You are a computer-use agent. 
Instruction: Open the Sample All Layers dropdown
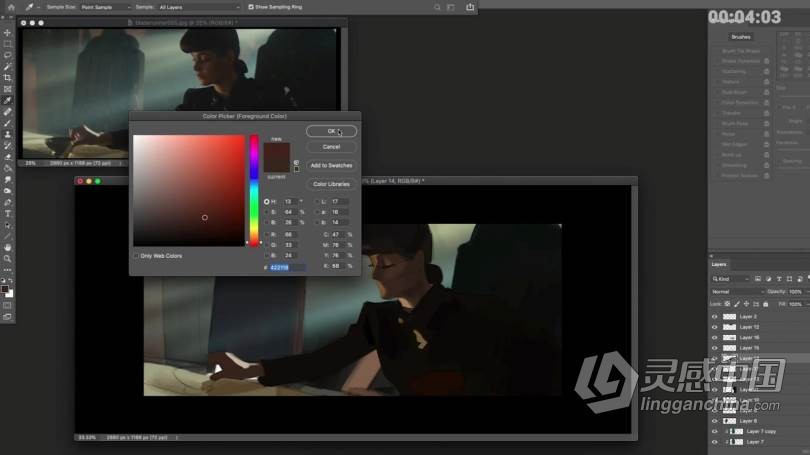pyautogui.click(x=199, y=7)
